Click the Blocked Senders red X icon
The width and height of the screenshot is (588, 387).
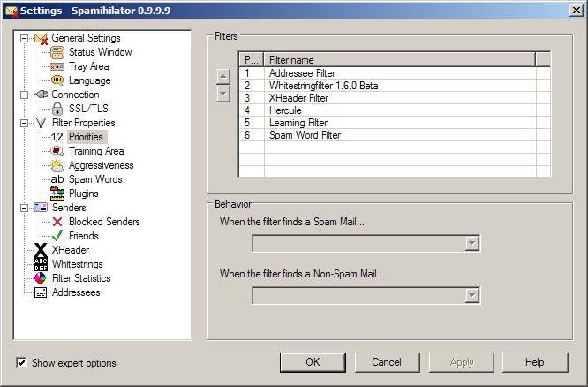point(57,222)
